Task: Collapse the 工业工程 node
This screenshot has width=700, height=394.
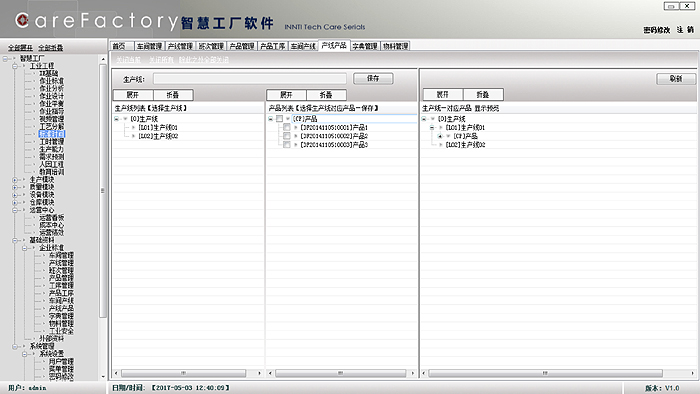Action: (x=15, y=66)
